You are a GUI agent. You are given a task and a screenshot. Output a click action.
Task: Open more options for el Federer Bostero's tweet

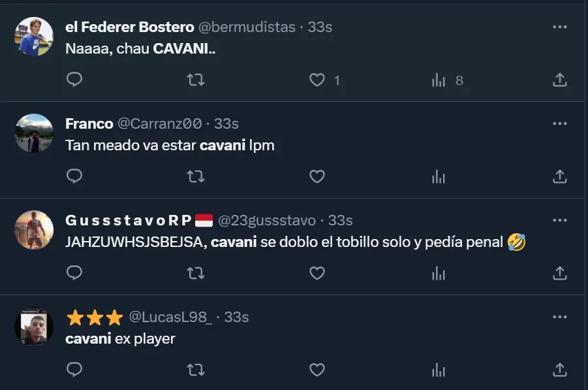point(559,27)
